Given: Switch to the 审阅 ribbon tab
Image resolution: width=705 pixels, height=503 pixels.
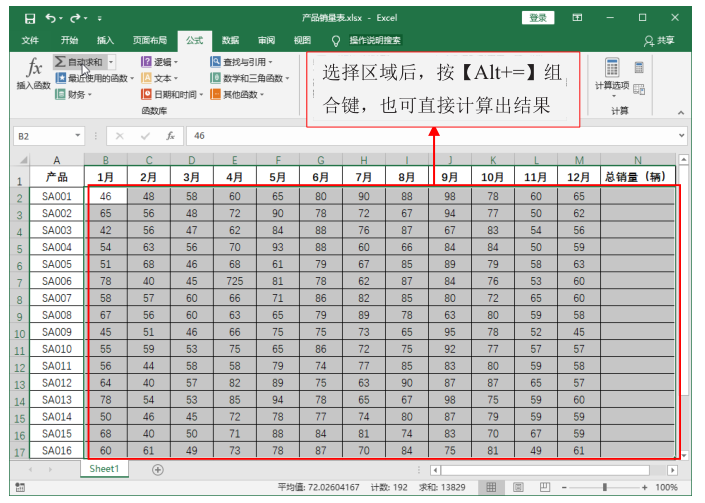Looking at the screenshot, I should click(266, 40).
